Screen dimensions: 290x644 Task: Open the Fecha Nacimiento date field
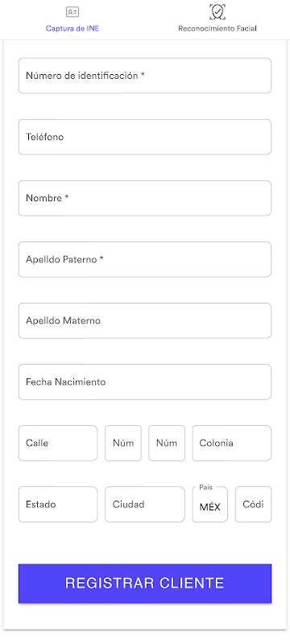(x=144, y=382)
